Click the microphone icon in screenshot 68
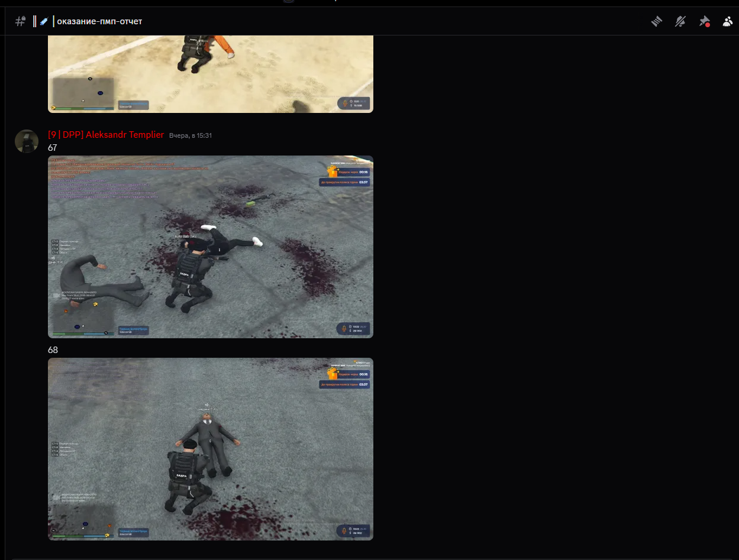Screen dimensions: 739x560 coord(345,531)
